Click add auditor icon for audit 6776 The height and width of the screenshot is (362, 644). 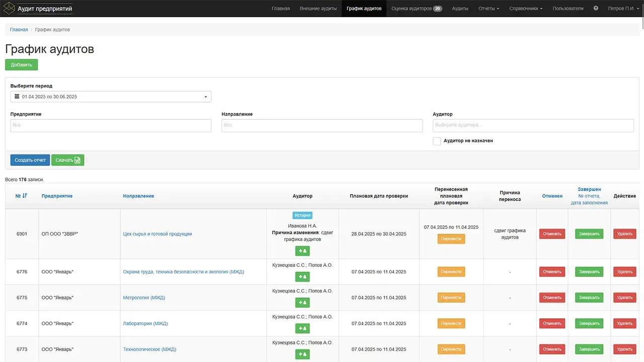(302, 277)
